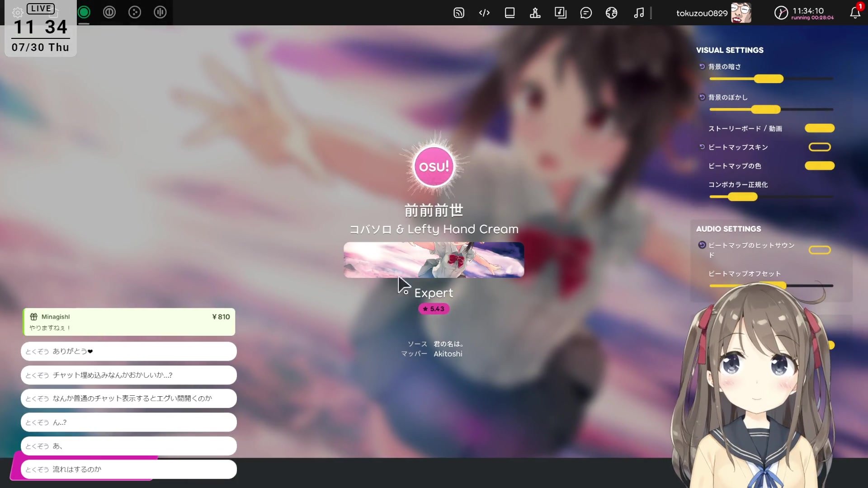The height and width of the screenshot is (488, 868).
Task: Switch to the osu!mania ruleset icon
Action: [160, 12]
